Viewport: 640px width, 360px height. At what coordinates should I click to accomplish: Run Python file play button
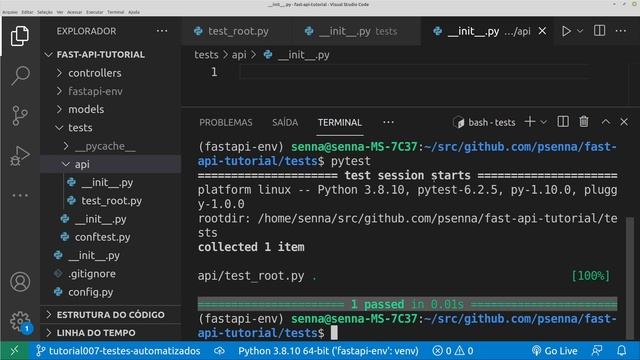tap(566, 31)
